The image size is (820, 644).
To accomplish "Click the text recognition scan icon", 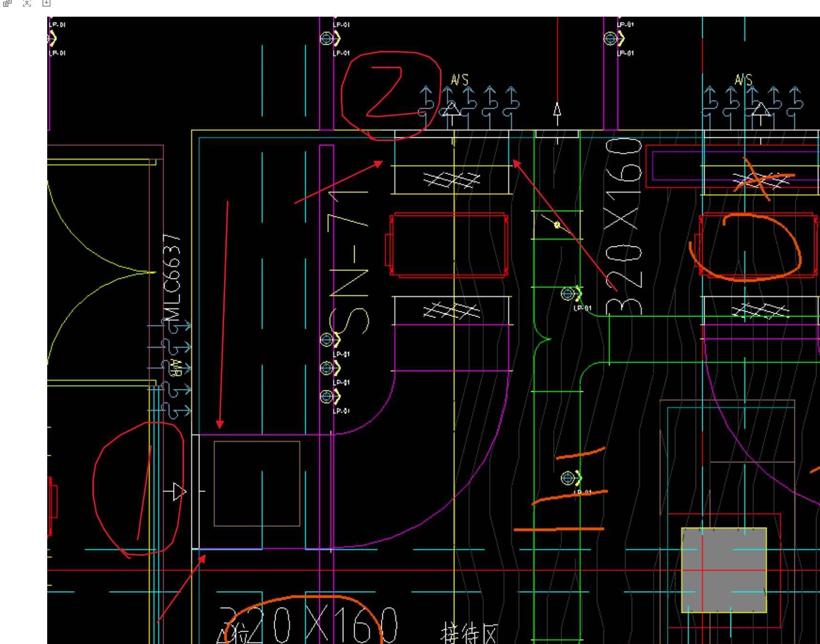I will click(x=27, y=3).
